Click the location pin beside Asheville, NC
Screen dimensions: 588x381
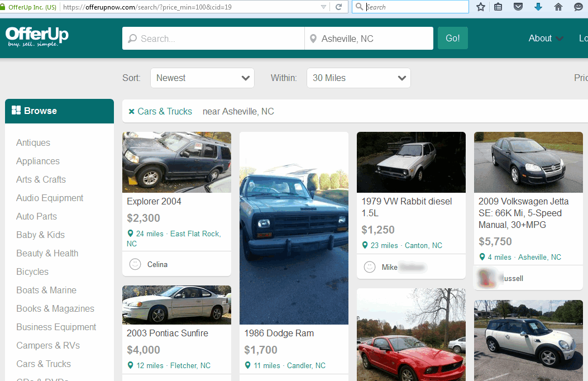313,39
